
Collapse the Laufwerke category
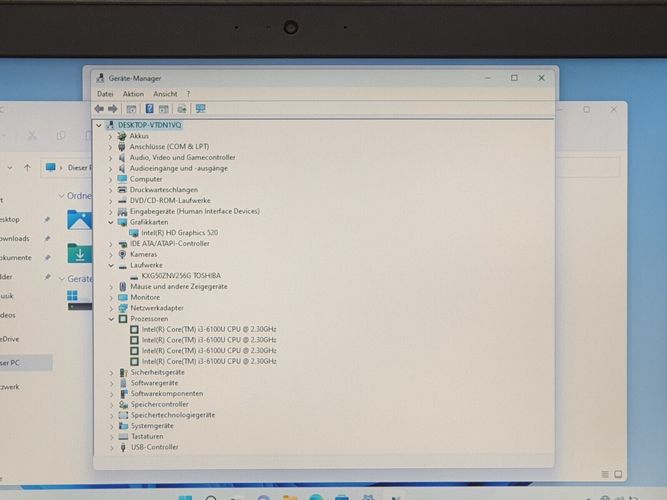[111, 265]
